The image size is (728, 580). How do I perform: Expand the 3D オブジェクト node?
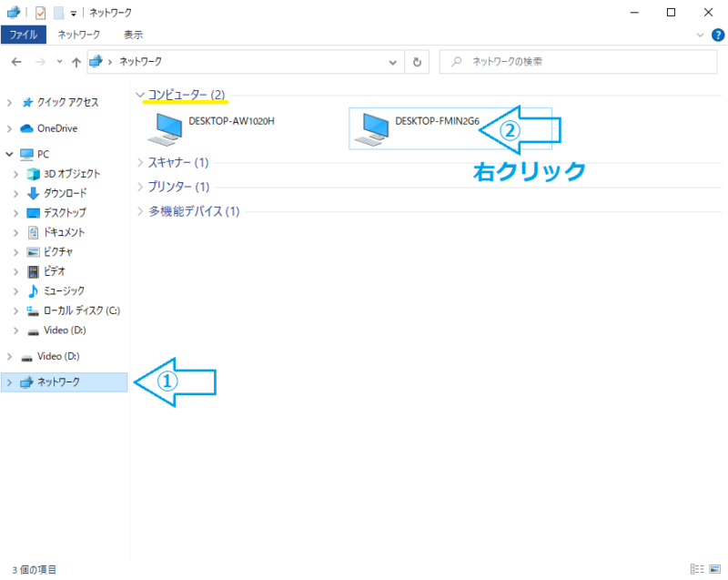pyautogui.click(x=15, y=174)
